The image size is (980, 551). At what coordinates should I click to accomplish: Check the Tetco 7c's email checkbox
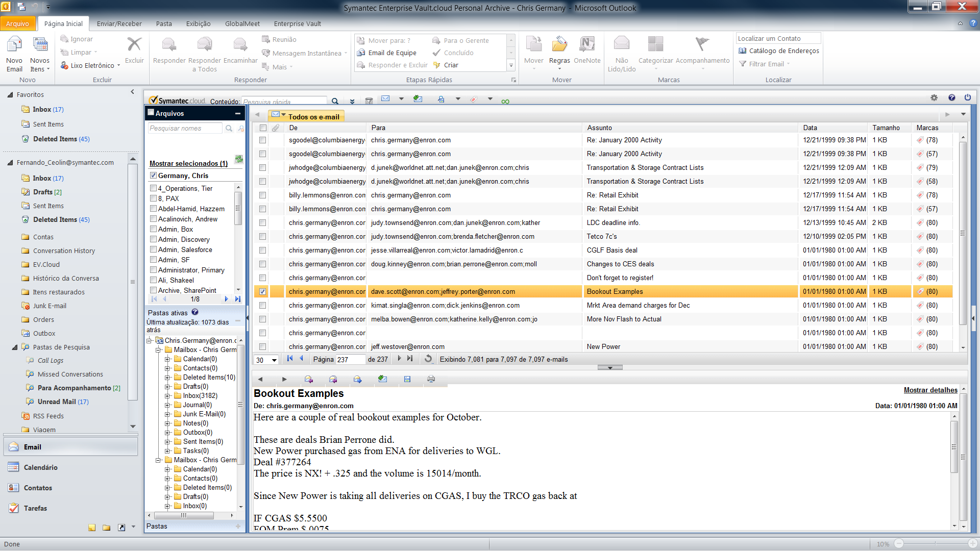click(x=262, y=236)
